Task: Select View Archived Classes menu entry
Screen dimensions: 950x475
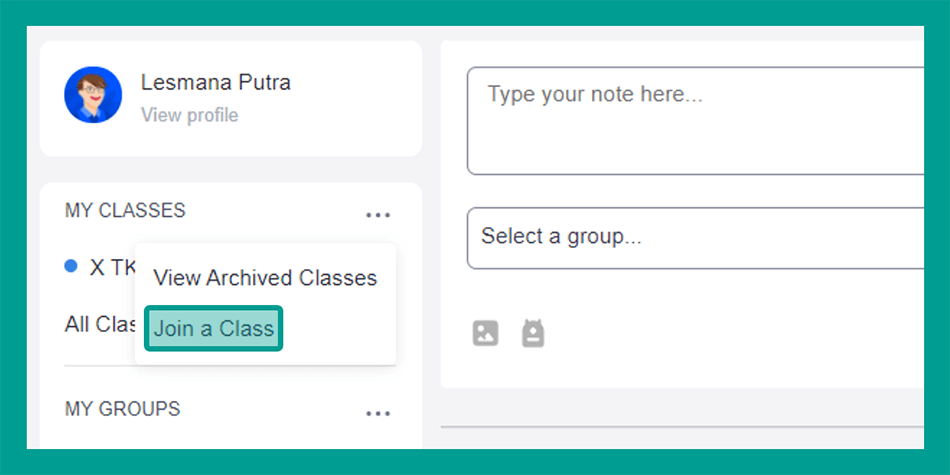Action: (265, 277)
